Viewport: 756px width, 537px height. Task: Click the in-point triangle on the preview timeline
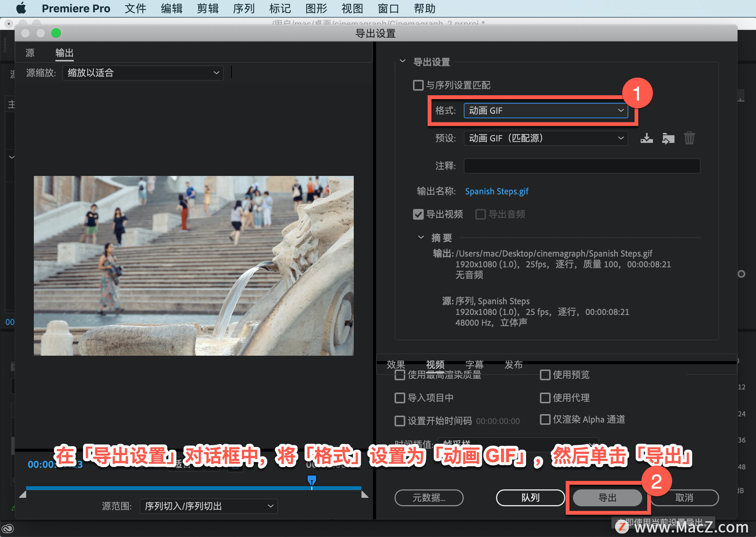pyautogui.click(x=23, y=494)
